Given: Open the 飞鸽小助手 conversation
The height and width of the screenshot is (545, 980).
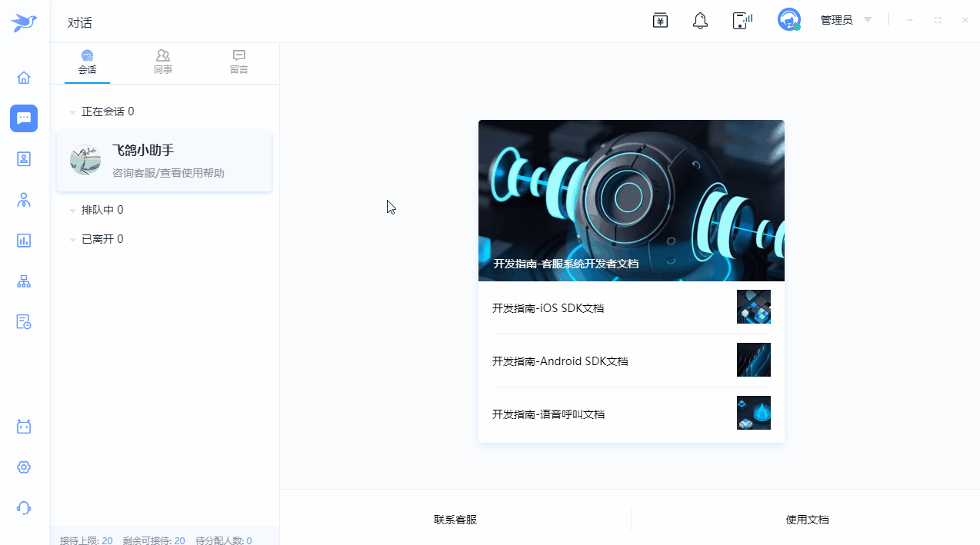Looking at the screenshot, I should 164,161.
